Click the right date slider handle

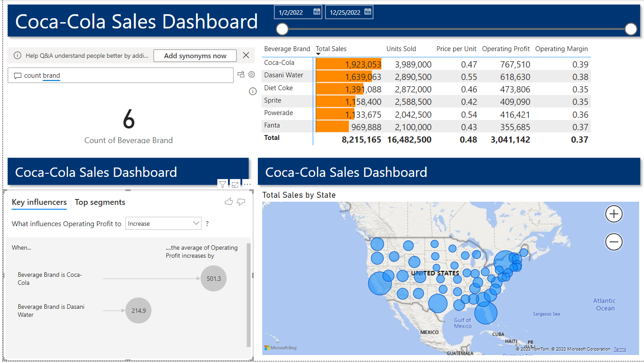pos(631,29)
